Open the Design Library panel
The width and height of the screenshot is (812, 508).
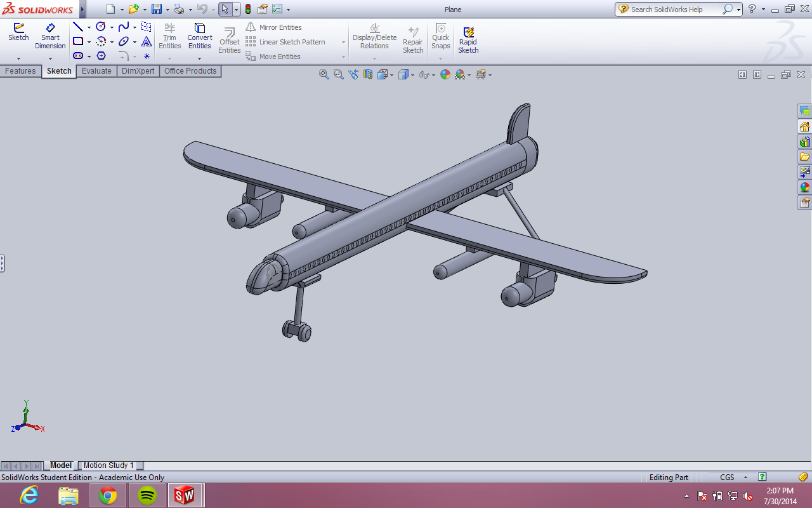coord(804,142)
